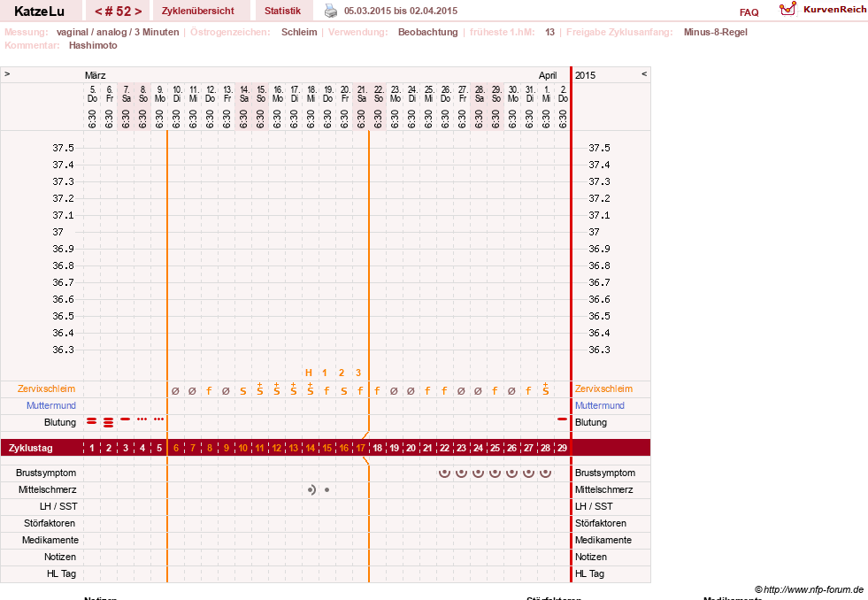This screenshot has height=600, width=868.
Task: Click the mucus S+ symbol on cycle day 28
Action: [545, 389]
